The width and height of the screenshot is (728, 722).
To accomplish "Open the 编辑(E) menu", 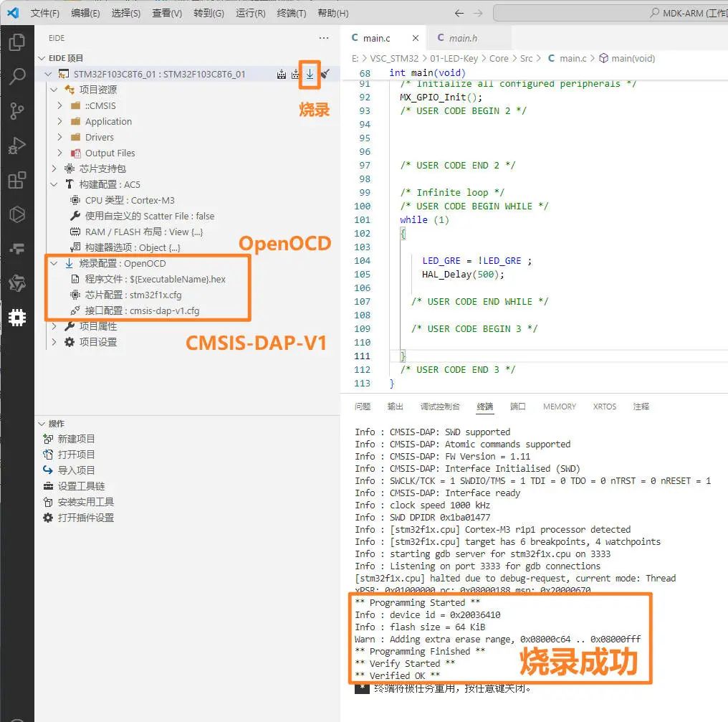I will point(85,13).
